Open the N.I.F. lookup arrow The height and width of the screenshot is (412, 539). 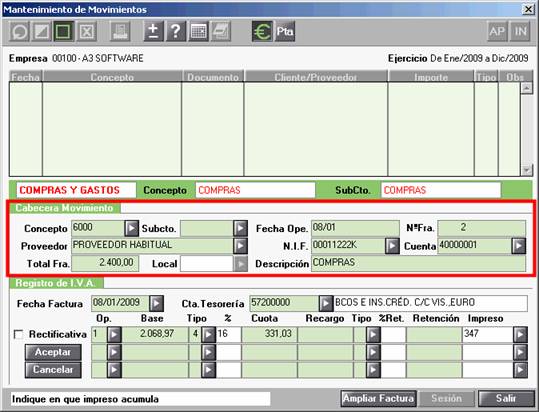(x=392, y=246)
